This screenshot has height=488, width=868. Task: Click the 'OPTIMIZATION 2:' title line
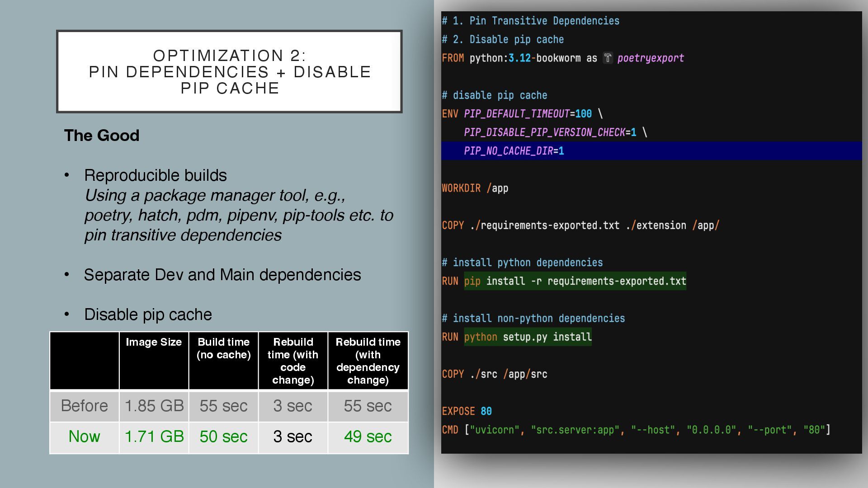pyautogui.click(x=230, y=56)
